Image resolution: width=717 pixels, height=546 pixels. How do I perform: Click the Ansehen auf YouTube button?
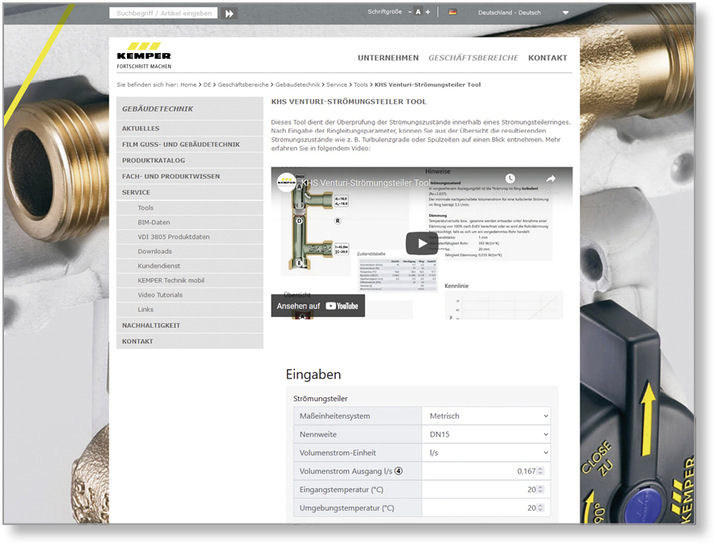tap(317, 306)
